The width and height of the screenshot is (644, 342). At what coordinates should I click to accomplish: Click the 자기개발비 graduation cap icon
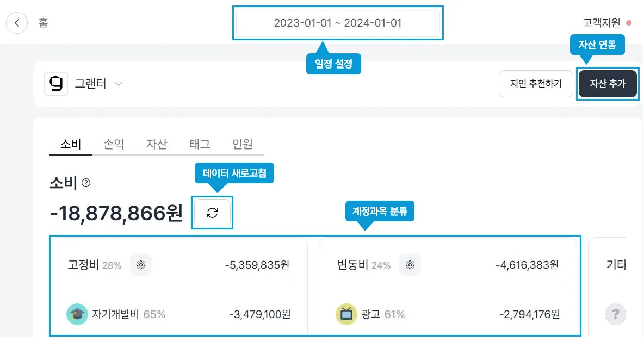point(77,314)
